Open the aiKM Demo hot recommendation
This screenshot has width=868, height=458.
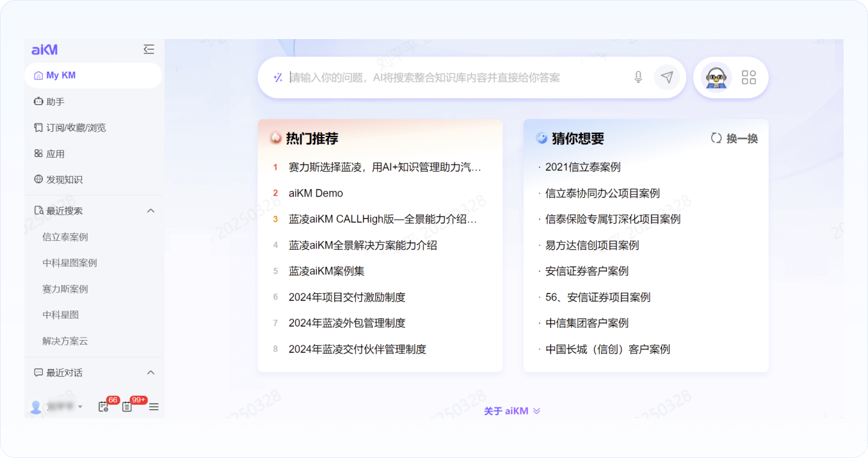[316, 193]
